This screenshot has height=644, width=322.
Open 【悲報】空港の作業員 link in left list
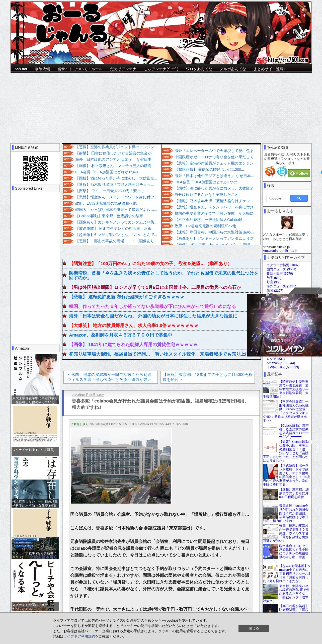click(116, 147)
